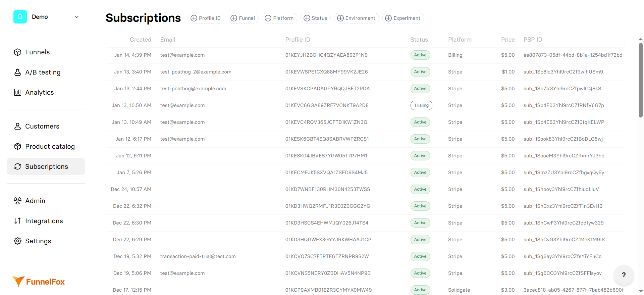Add an Environment filter

(357, 18)
